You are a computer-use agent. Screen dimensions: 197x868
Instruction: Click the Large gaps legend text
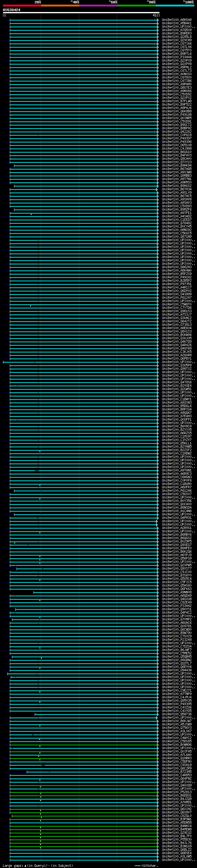38,866
